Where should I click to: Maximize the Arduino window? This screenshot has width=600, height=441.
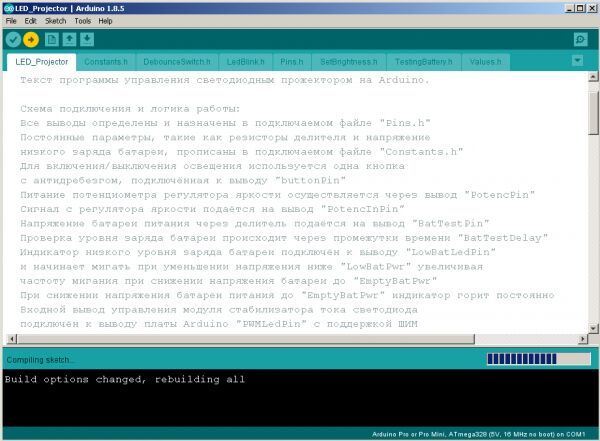pos(580,8)
